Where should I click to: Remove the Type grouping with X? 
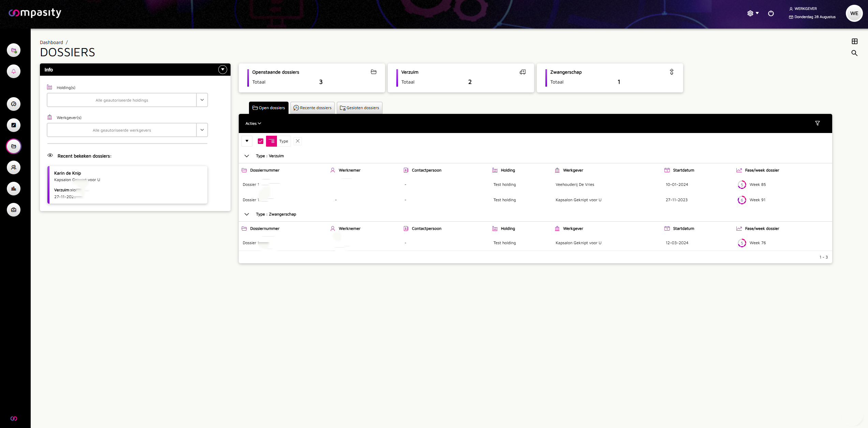[298, 141]
